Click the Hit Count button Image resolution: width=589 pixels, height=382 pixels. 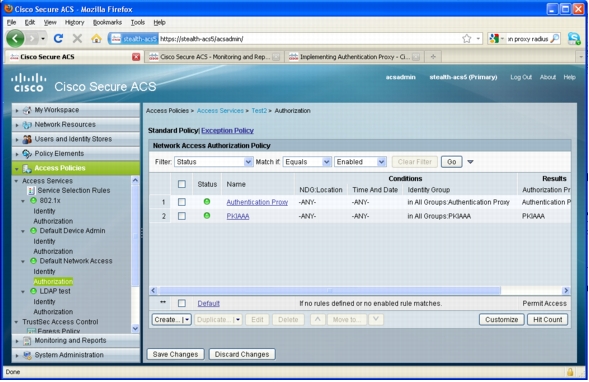coord(548,320)
